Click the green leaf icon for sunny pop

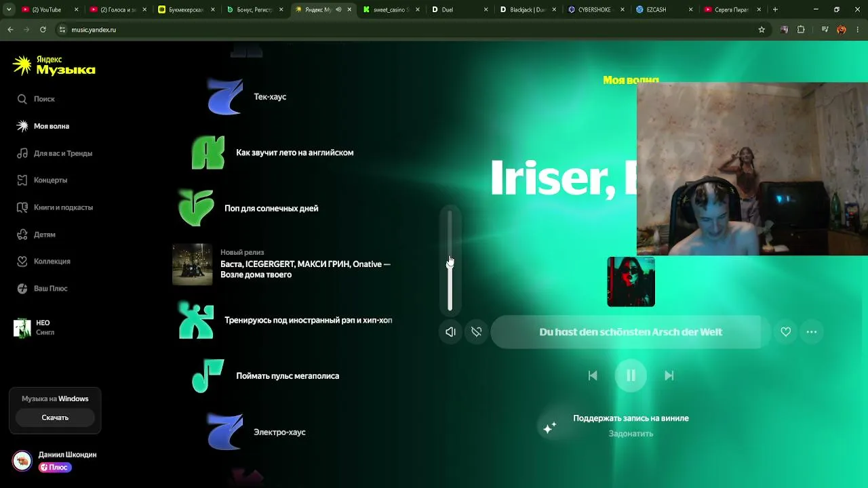(196, 208)
